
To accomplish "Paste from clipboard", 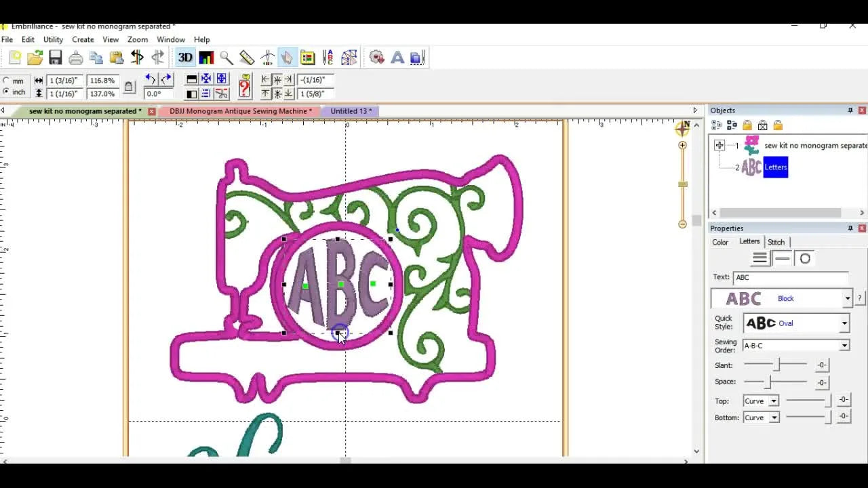I will pos(117,58).
